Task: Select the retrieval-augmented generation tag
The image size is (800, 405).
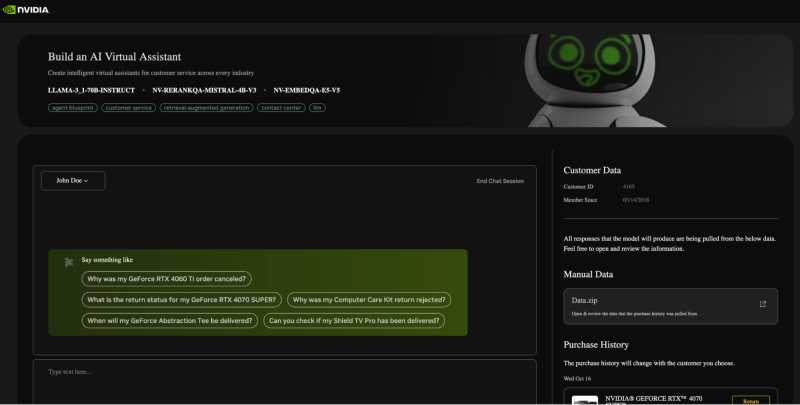Action: pos(206,108)
